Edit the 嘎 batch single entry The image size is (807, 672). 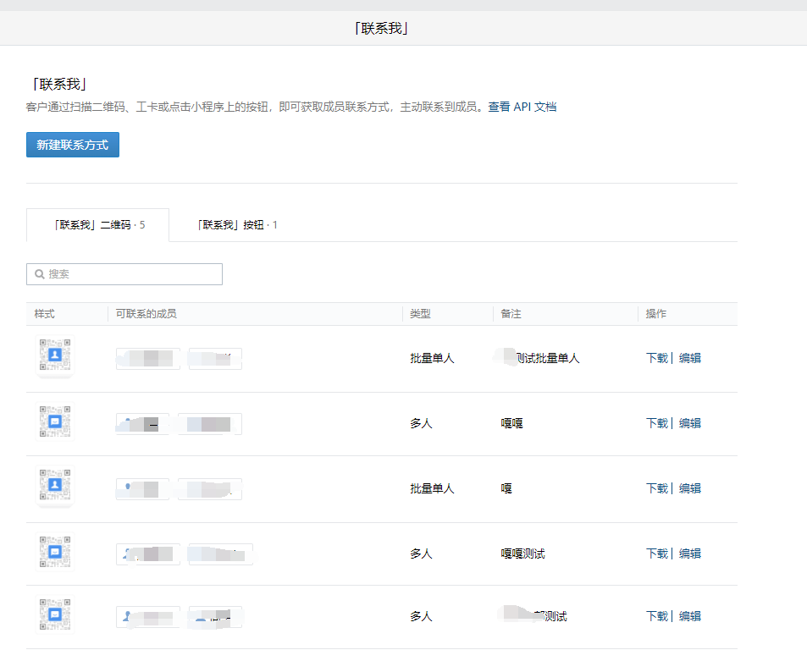tap(690, 488)
